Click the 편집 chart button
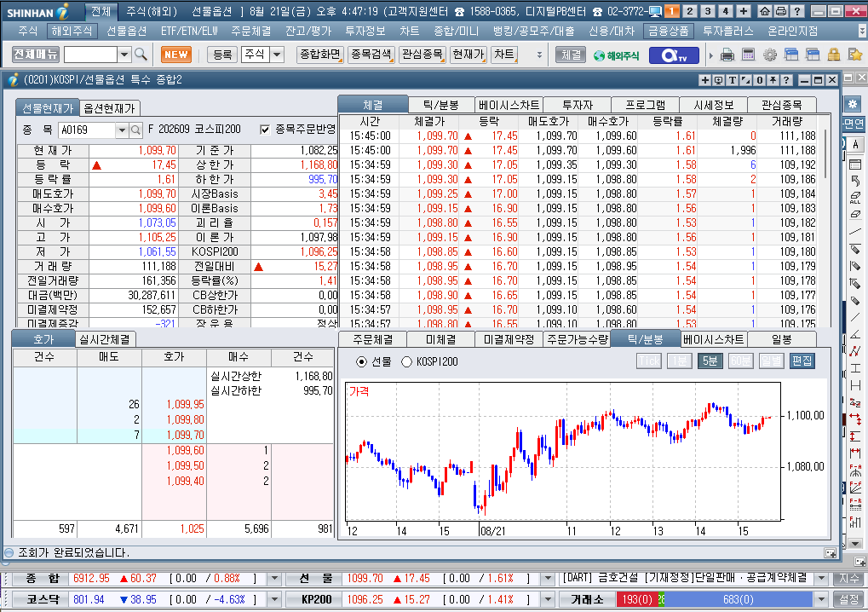 [802, 361]
